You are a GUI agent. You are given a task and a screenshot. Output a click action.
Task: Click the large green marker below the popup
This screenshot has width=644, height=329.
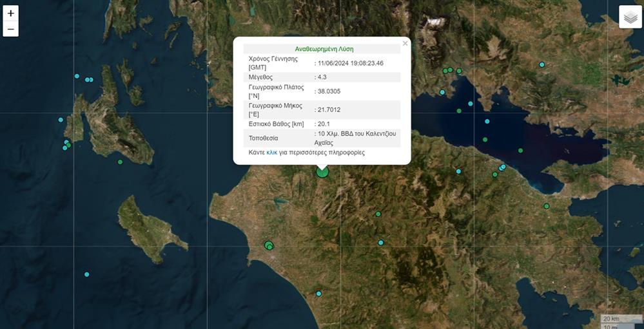[322, 171]
